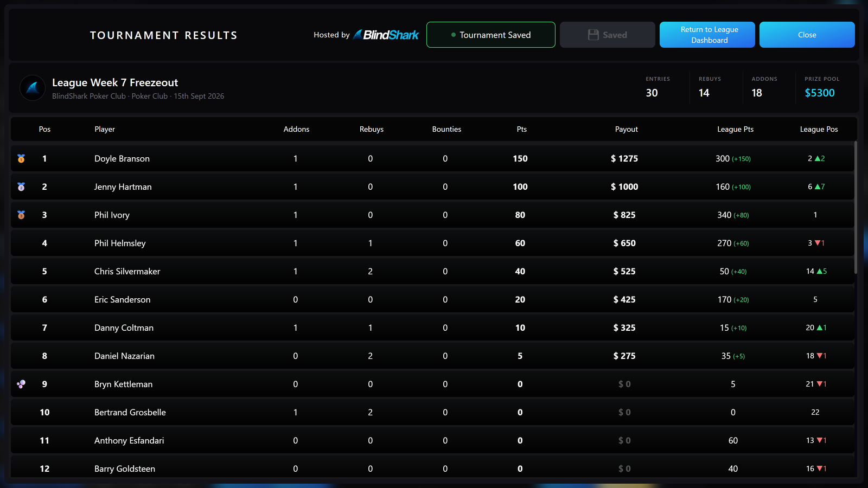Click the bronze medal icon beside Phil Ivory
868x488 pixels.
point(21,215)
